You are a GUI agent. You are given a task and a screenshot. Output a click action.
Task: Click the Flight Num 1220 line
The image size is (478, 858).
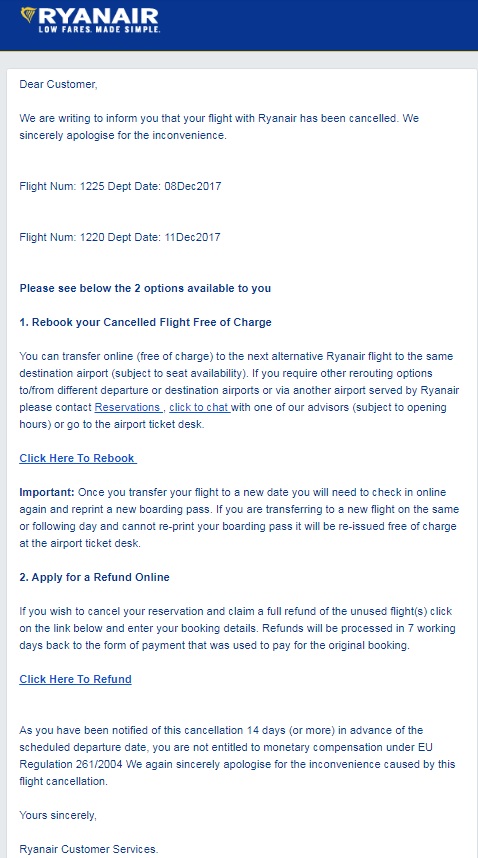[120, 237]
